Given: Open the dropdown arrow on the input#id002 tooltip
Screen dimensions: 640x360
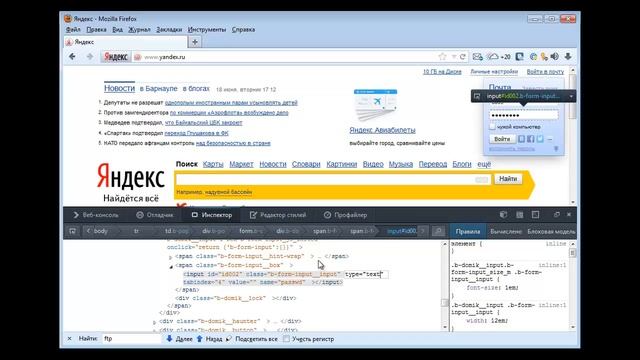Looking at the screenshot, I should click(x=571, y=96).
